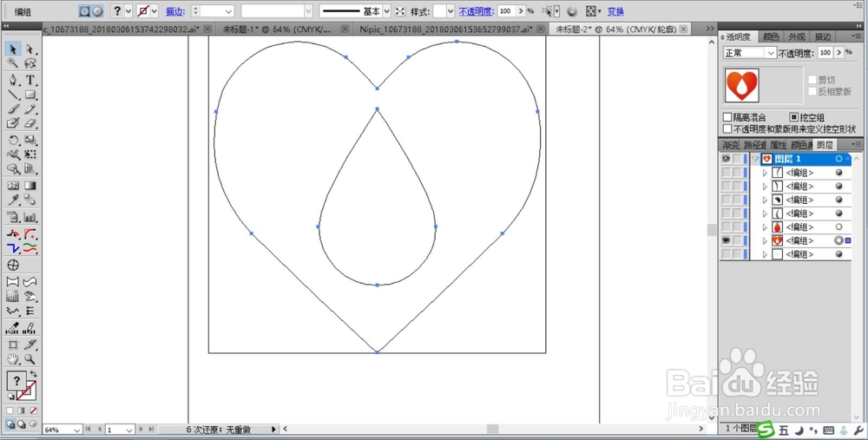Image resolution: width=868 pixels, height=440 pixels.
Task: Expand the heart thumbnail 编组 row
Action: 765,240
